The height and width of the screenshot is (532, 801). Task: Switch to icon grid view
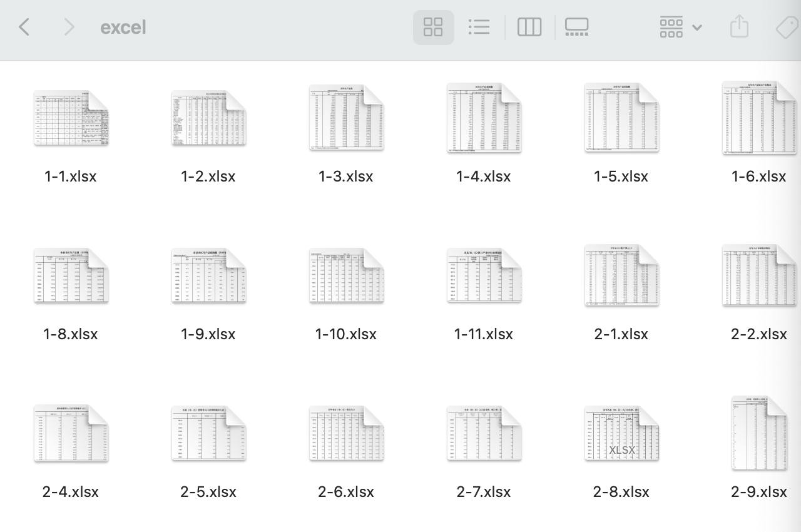coord(433,27)
